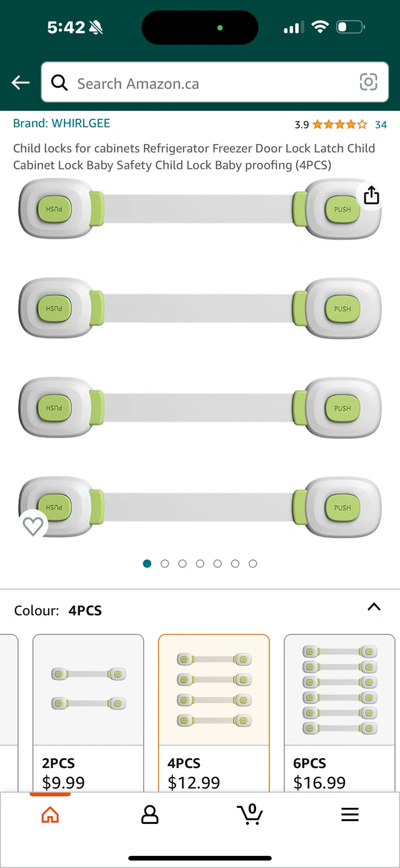Image resolution: width=400 pixels, height=868 pixels.
Task: Open camera lens search icon
Action: click(368, 82)
